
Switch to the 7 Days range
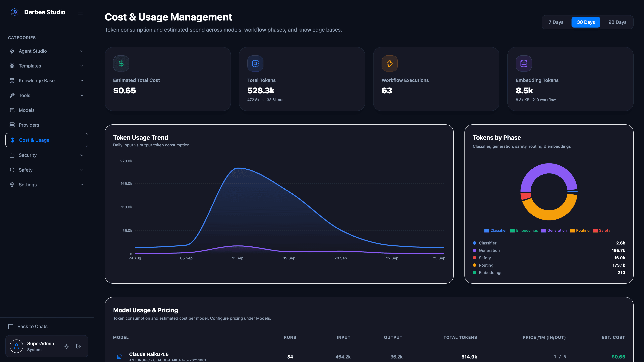coord(556,22)
